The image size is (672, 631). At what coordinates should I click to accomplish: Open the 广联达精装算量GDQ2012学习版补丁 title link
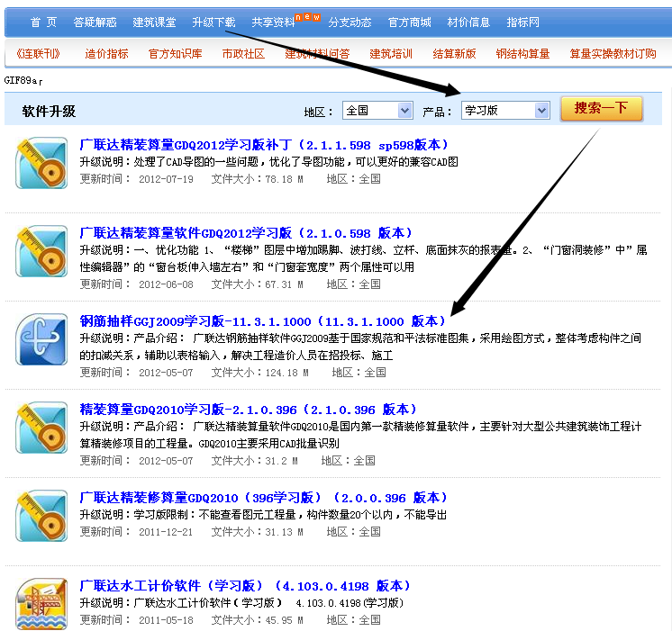point(264,145)
